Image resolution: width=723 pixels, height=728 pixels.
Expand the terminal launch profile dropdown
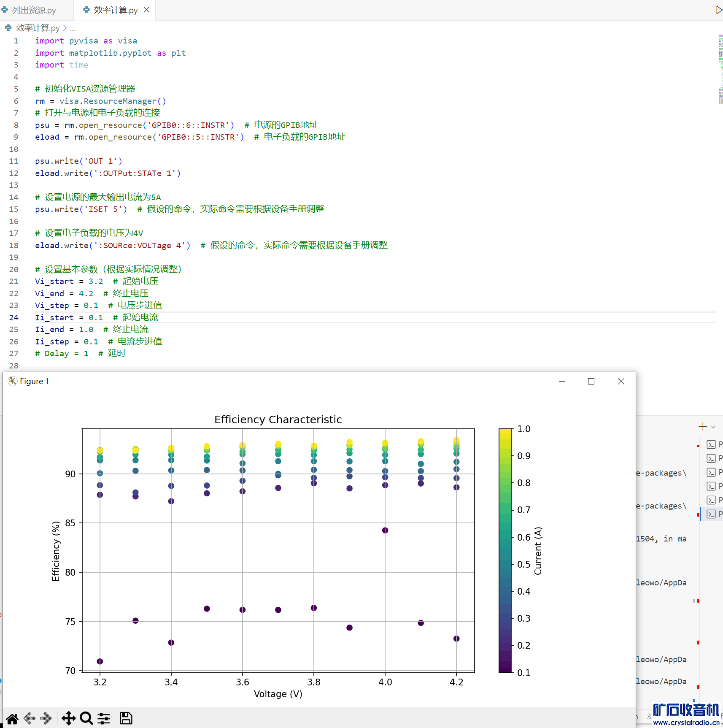click(x=713, y=427)
